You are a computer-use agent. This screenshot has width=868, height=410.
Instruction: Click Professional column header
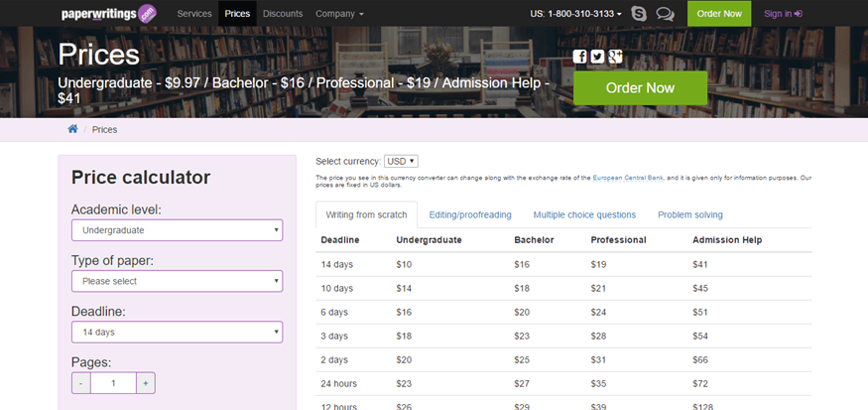point(618,240)
